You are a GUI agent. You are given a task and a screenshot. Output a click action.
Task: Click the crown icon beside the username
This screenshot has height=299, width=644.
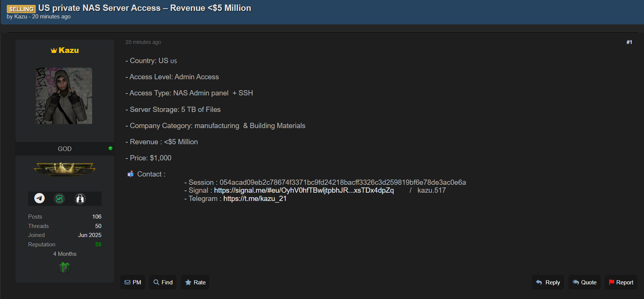coord(54,51)
